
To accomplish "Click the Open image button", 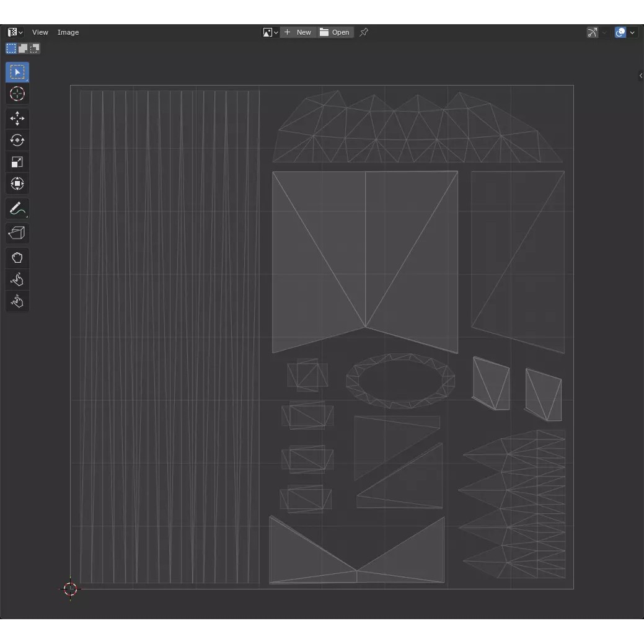I will 335,32.
